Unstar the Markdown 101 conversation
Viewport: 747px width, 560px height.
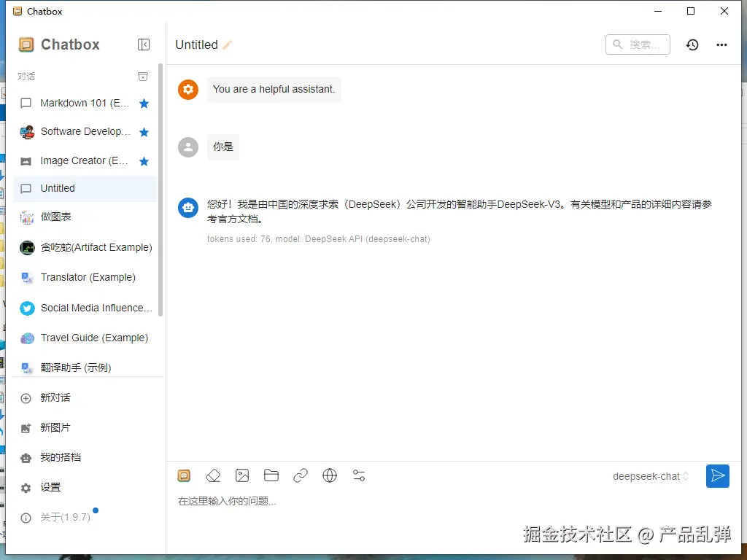click(144, 104)
